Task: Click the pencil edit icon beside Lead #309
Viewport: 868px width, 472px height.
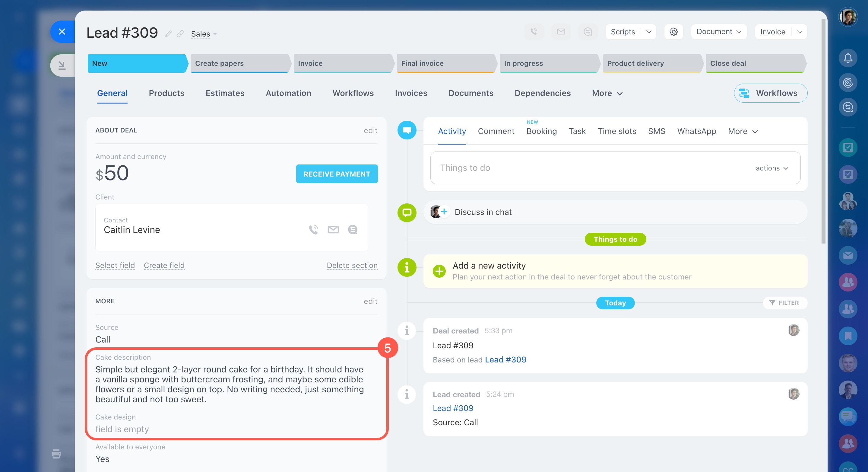Action: tap(169, 34)
